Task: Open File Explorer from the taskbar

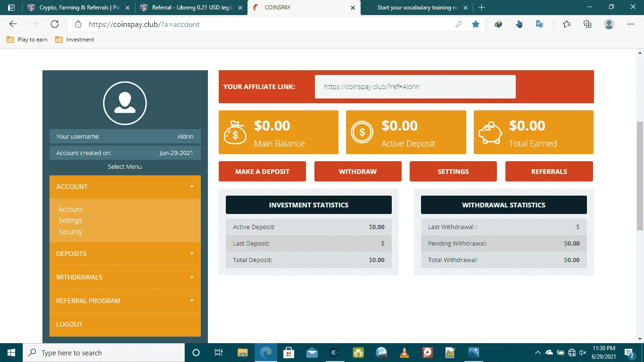Action: [242, 353]
